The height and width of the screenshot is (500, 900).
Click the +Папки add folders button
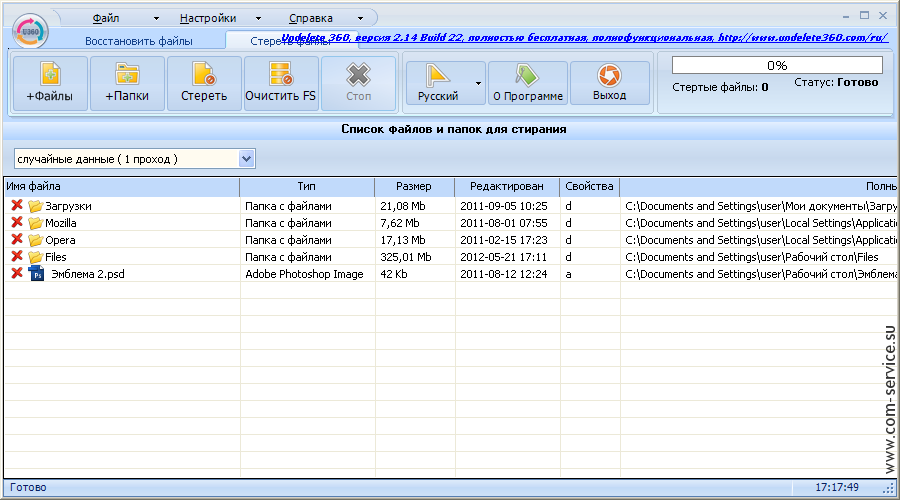click(127, 83)
